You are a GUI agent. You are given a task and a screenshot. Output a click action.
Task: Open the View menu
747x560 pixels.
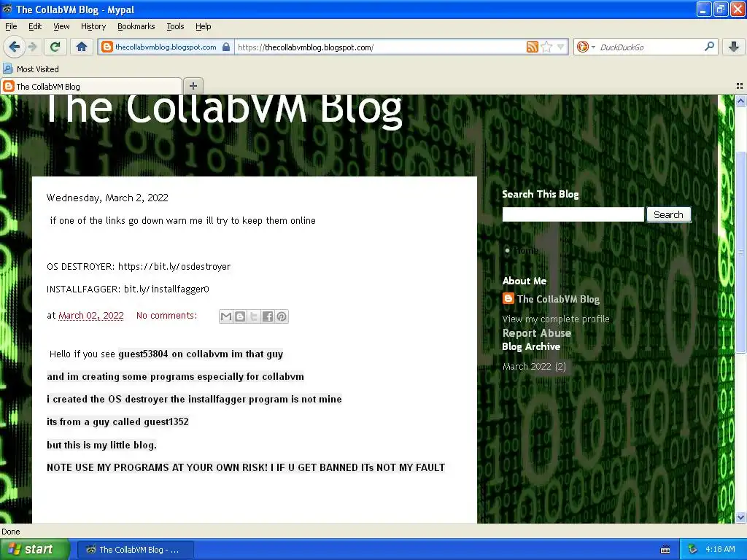61,26
